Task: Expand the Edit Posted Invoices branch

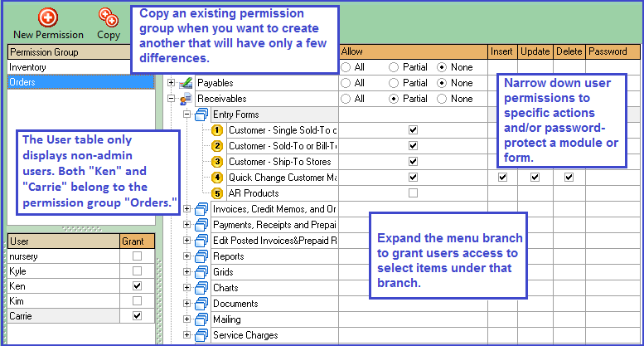Action: click(186, 240)
